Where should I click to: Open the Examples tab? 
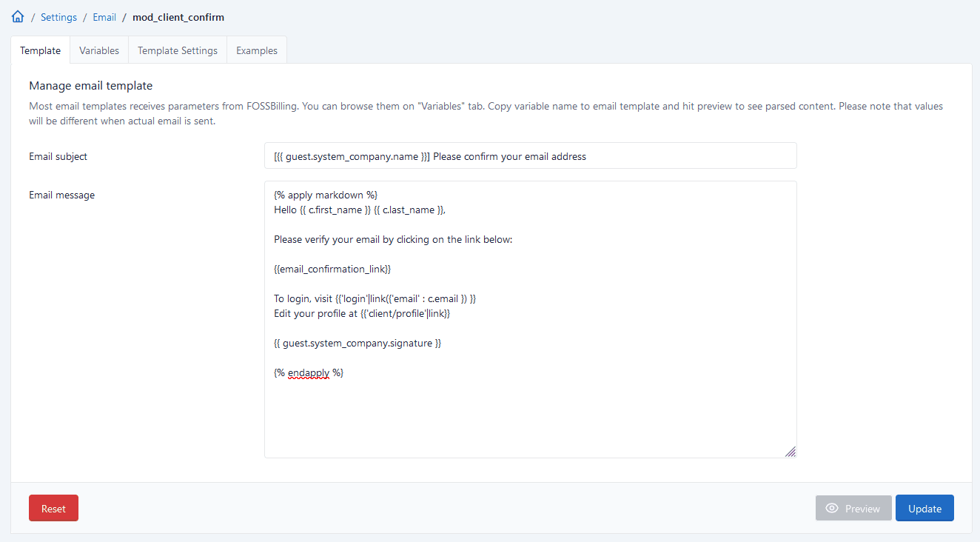click(x=256, y=50)
